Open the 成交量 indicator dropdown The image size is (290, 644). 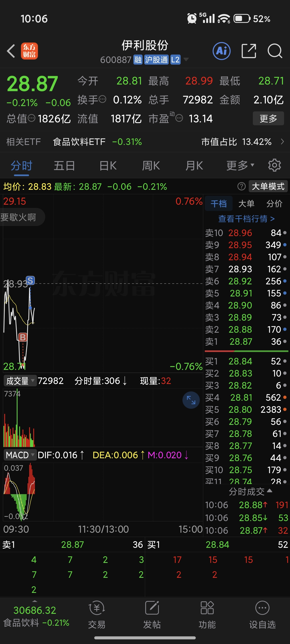[20, 381]
